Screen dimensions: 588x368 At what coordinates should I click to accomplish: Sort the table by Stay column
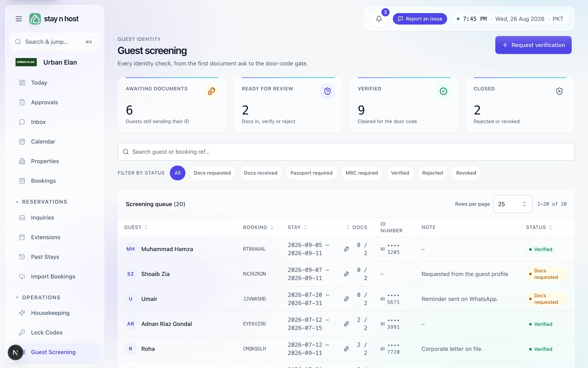click(297, 227)
